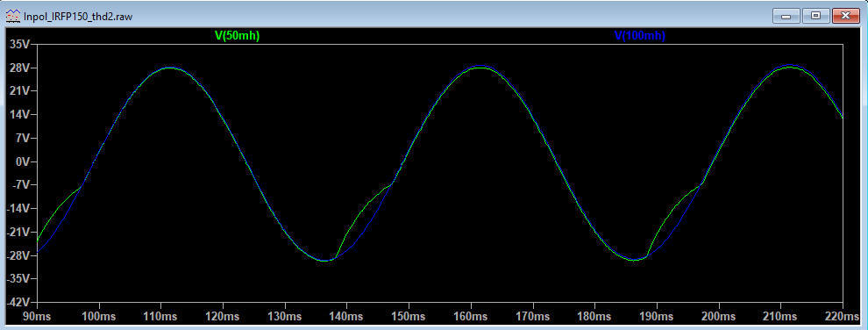This screenshot has width=868, height=330.
Task: Click the 180ms time axis label
Action: coord(594,317)
